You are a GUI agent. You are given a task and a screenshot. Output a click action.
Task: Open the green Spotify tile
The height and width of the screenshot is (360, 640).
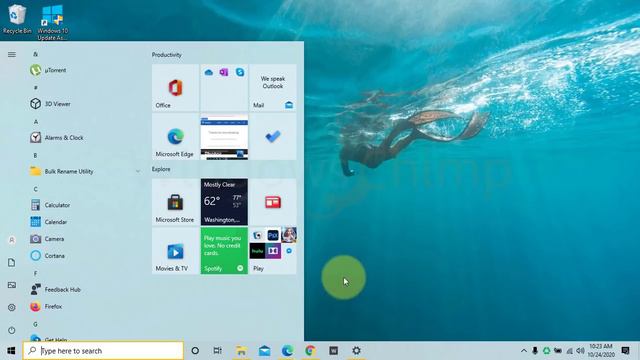pyautogui.click(x=224, y=251)
